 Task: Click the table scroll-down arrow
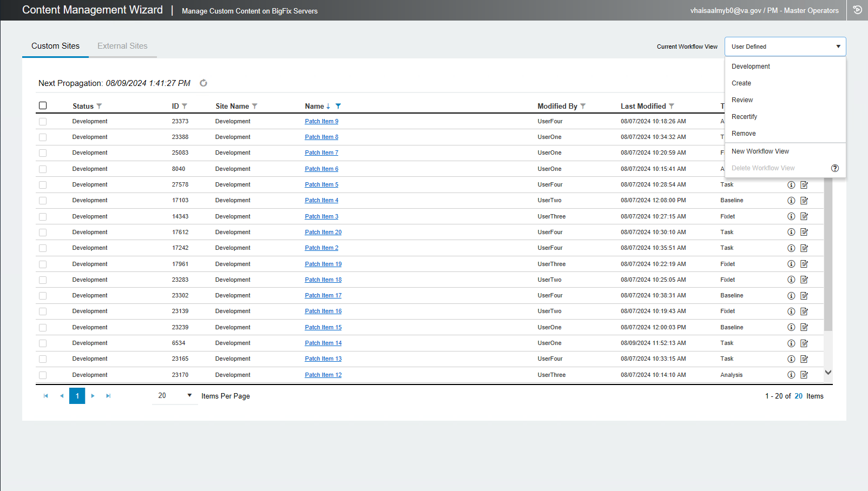828,373
